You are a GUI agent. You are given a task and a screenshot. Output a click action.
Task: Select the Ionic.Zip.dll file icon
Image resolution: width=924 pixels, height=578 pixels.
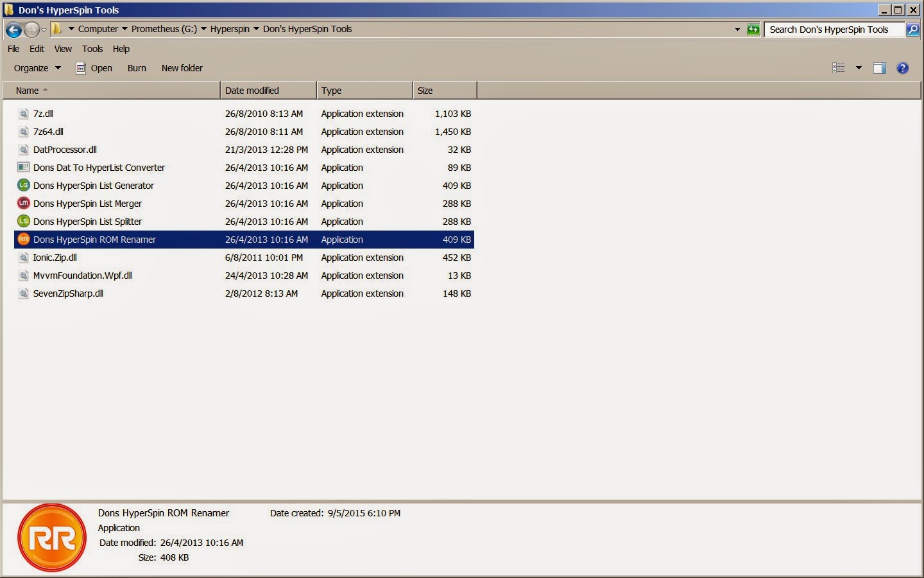tap(24, 258)
